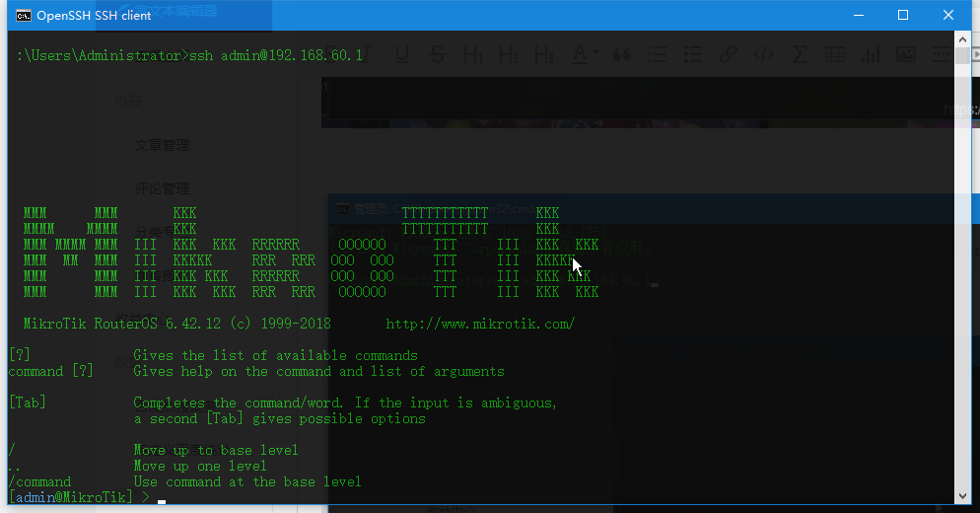Click the OpenSSH SSH client title text
The height and width of the screenshot is (513, 980).
(x=94, y=16)
